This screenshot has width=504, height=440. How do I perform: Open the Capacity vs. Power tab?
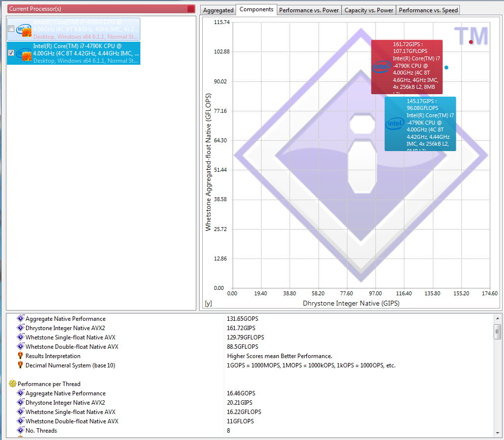369,10
